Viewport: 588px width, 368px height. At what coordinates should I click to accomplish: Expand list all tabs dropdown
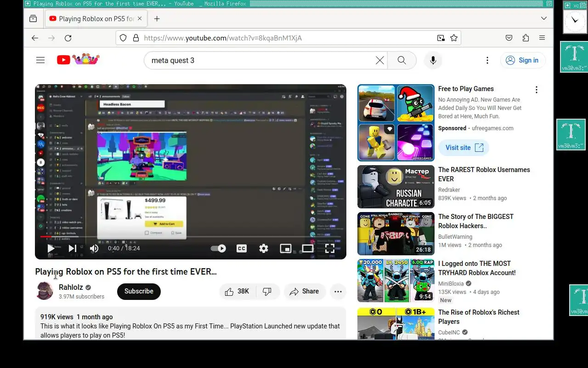coord(544,19)
